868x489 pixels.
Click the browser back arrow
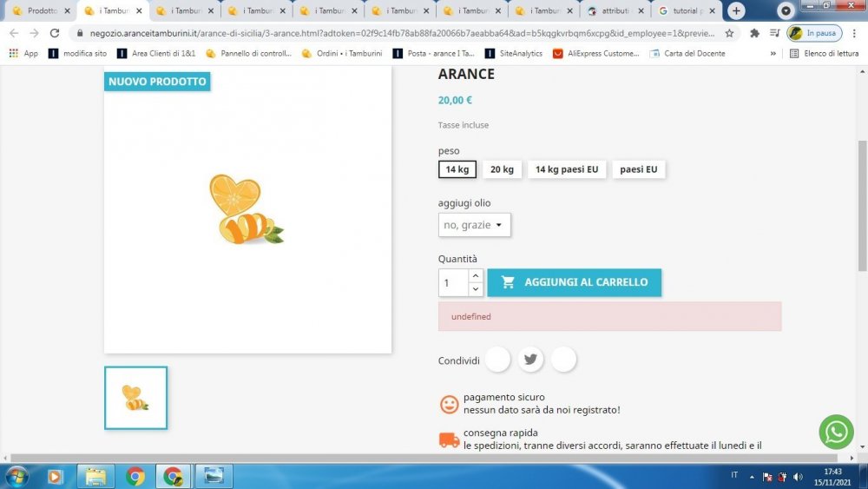tap(14, 33)
